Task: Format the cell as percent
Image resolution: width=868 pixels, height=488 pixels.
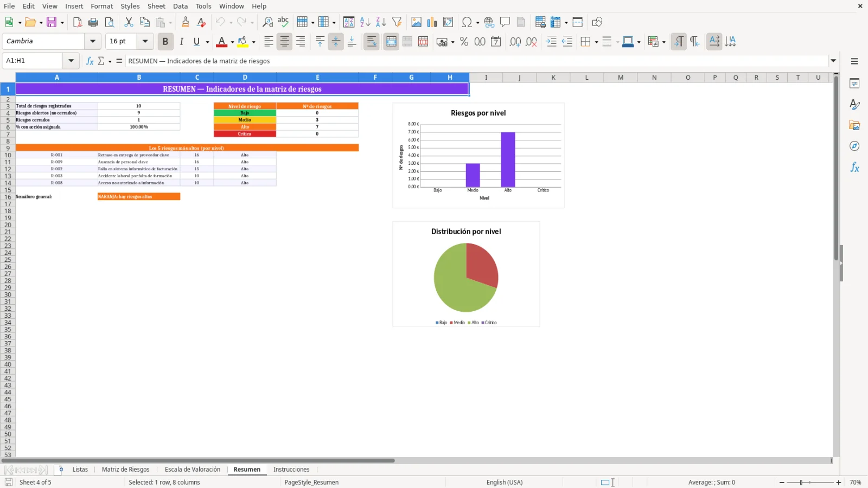Action: tap(464, 42)
